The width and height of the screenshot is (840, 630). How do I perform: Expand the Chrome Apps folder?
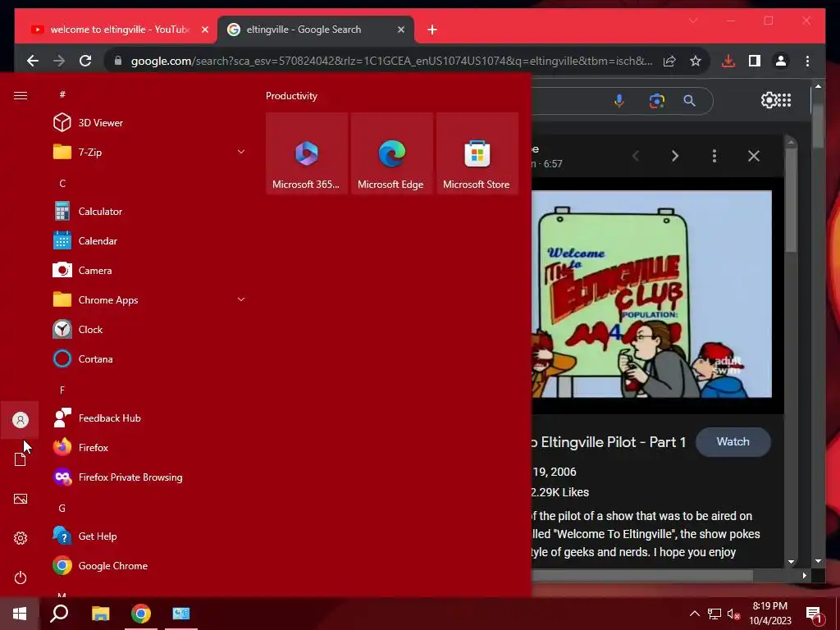click(x=241, y=299)
